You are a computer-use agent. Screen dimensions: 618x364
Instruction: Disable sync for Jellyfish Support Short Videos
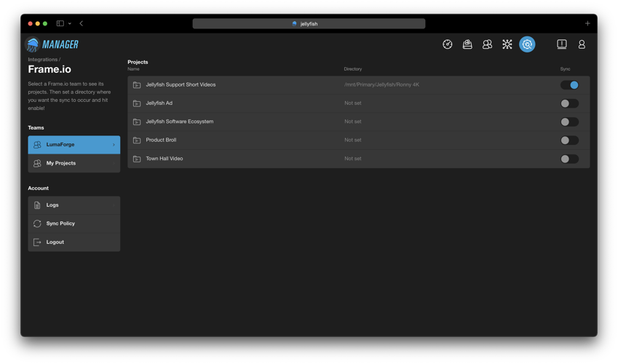tap(569, 85)
